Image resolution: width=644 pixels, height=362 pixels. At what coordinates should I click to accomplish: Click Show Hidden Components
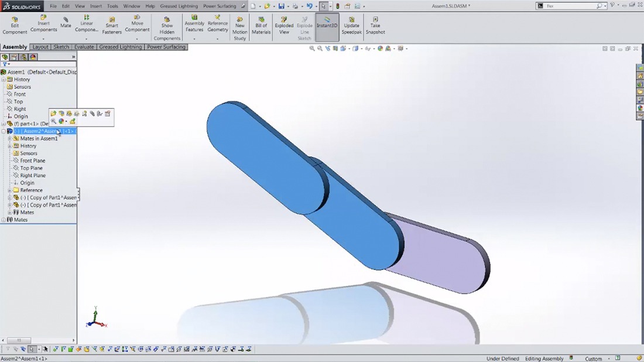(167, 28)
